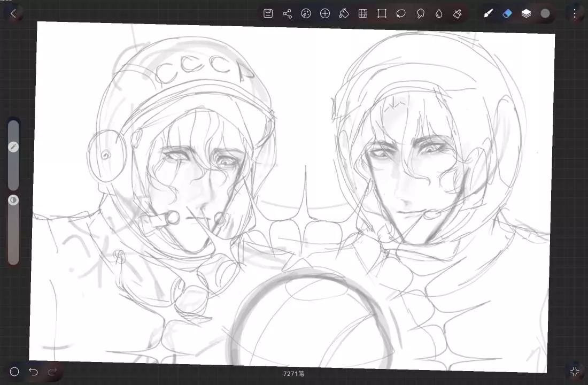Viewport: 588px width, 385px height.
Task: Select the brush tool
Action: tap(488, 14)
